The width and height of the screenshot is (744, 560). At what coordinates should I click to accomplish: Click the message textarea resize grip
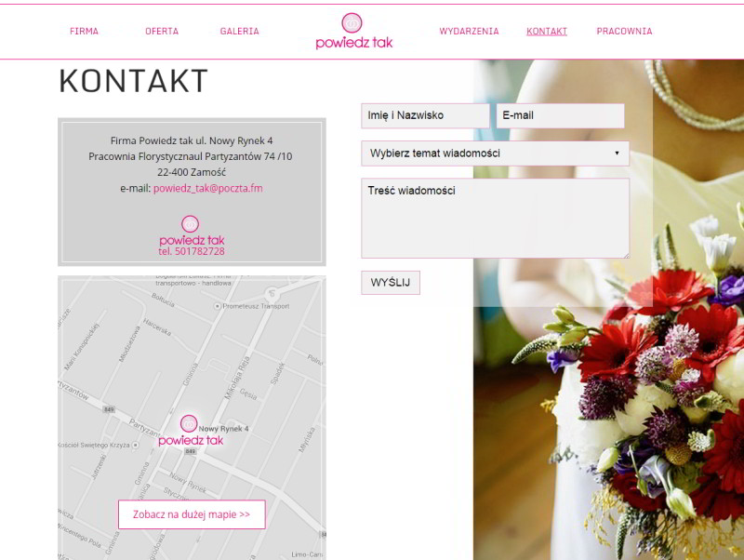[x=626, y=255]
